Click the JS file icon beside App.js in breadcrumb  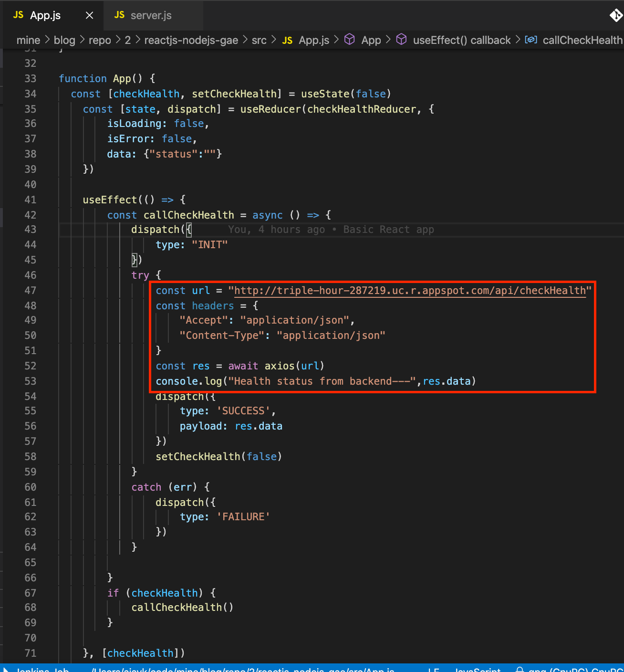pos(287,40)
